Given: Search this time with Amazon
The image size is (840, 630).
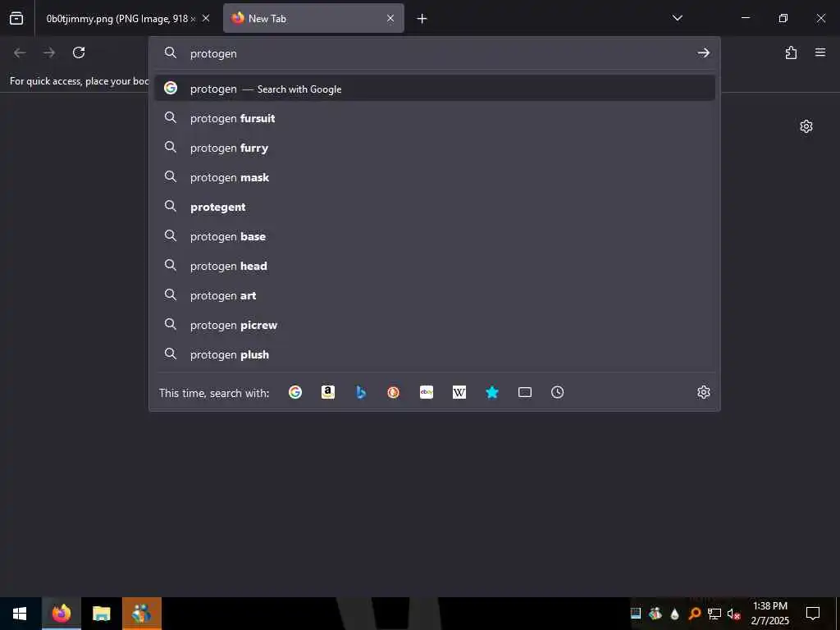Looking at the screenshot, I should coord(328,393).
